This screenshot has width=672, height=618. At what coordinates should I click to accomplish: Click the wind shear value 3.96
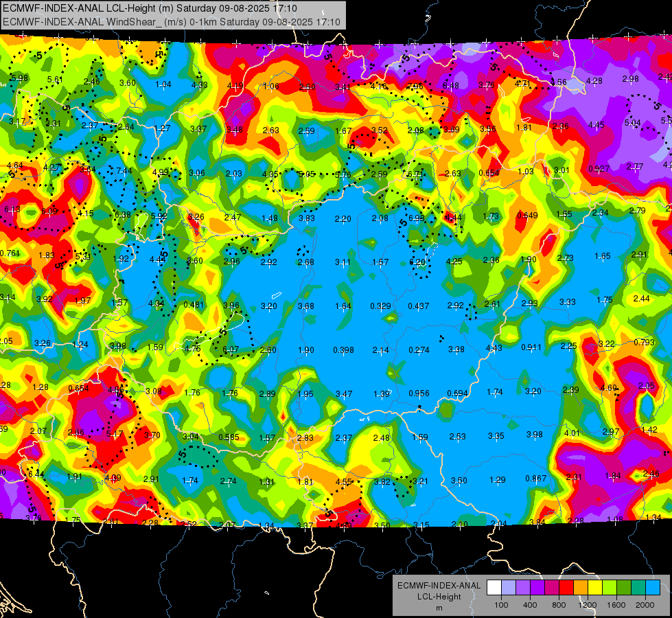pos(231,306)
